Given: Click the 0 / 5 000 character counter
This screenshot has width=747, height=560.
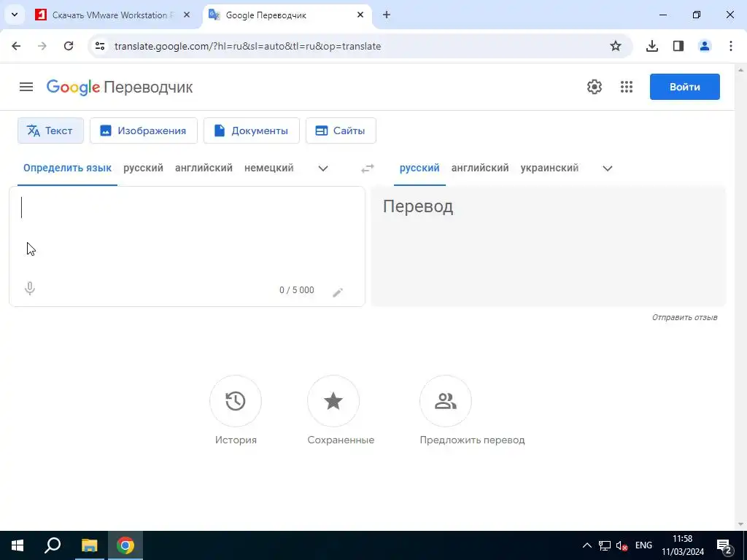Looking at the screenshot, I should [297, 290].
